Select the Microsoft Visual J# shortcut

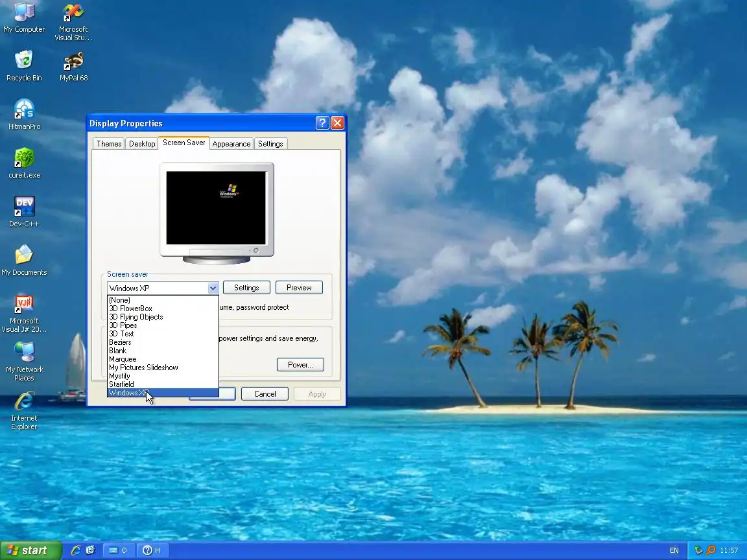pyautogui.click(x=24, y=313)
